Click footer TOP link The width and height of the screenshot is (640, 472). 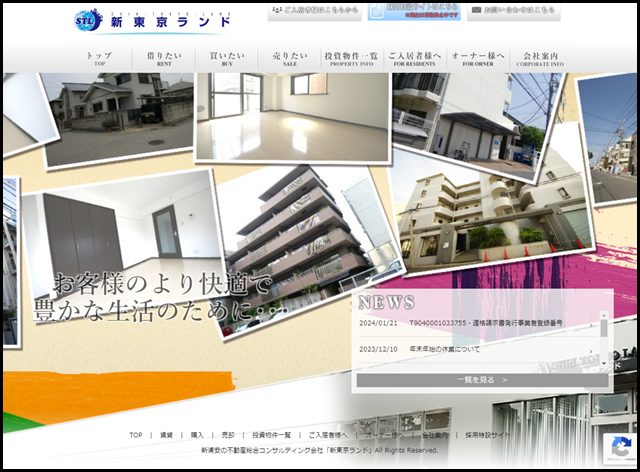click(136, 435)
